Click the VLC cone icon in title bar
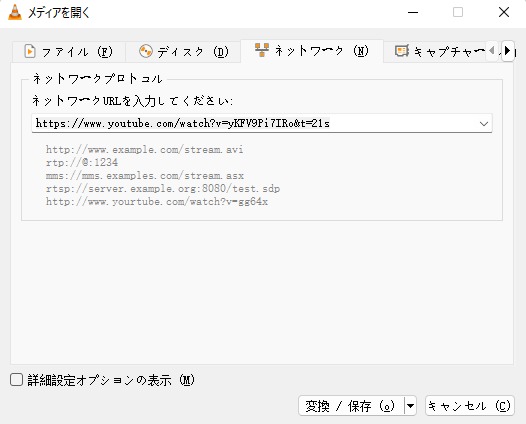This screenshot has width=526, height=424. tap(14, 12)
